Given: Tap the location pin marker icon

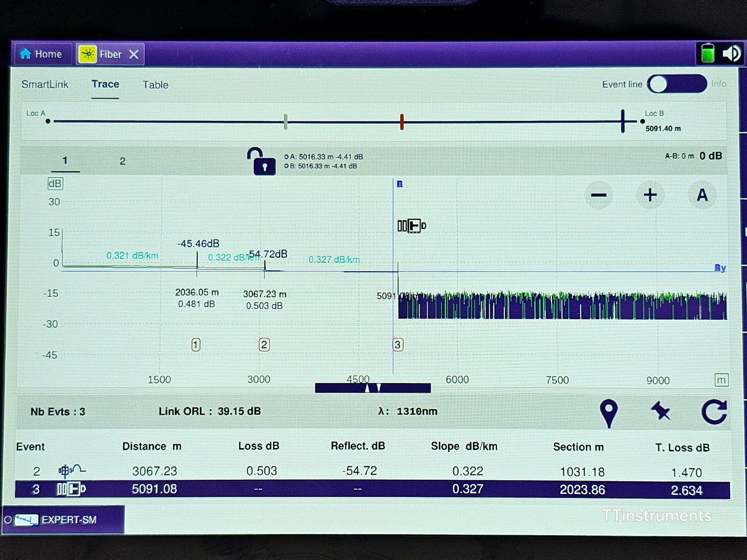Looking at the screenshot, I should pos(608,413).
